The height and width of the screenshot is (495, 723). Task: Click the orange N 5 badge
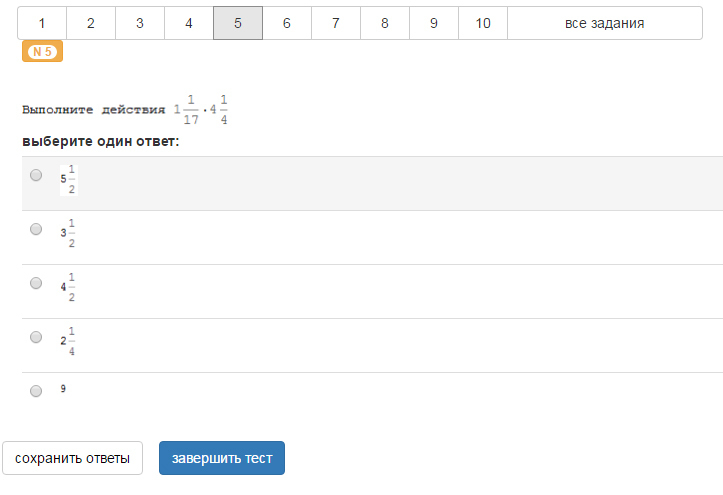[x=42, y=51]
